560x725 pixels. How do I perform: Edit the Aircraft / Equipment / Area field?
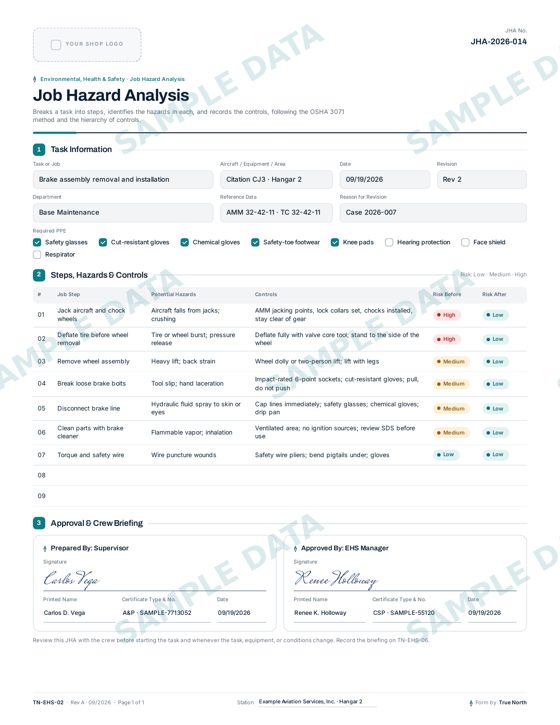pyautogui.click(x=276, y=179)
